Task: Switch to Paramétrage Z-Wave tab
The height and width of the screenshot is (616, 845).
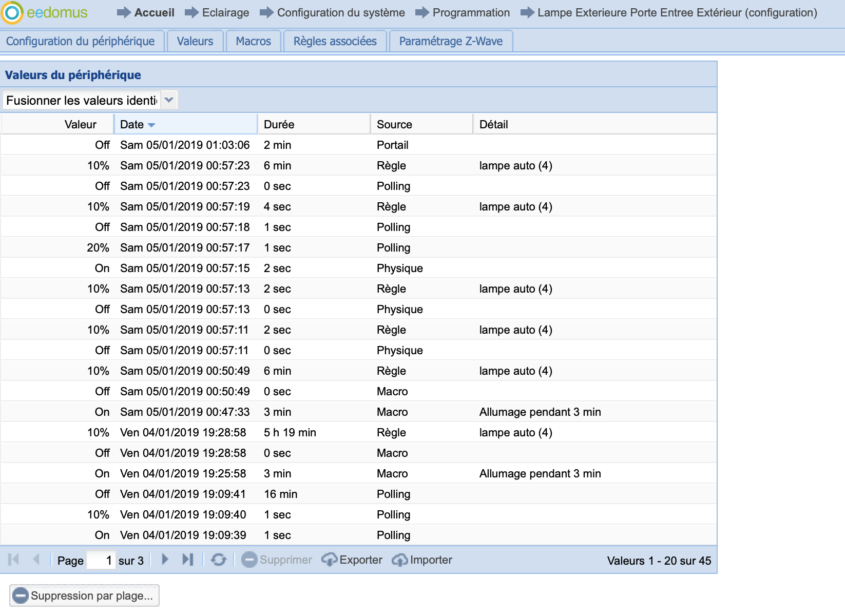Action: click(x=451, y=41)
